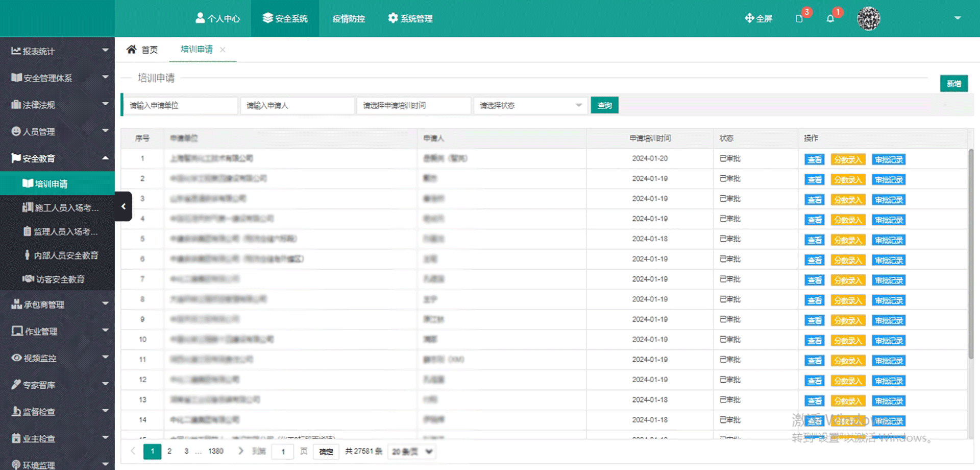
Task: Click the 环境监理 icon in sidebar
Action: [x=16, y=464]
